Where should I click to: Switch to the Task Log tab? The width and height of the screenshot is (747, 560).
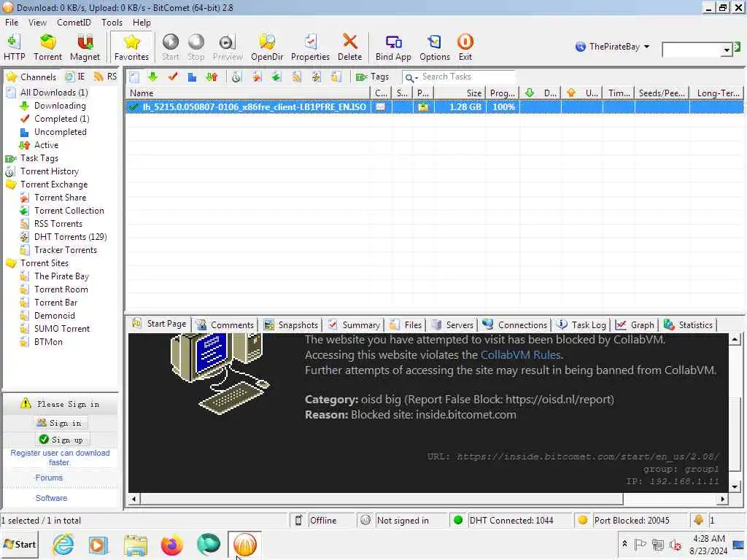click(581, 324)
